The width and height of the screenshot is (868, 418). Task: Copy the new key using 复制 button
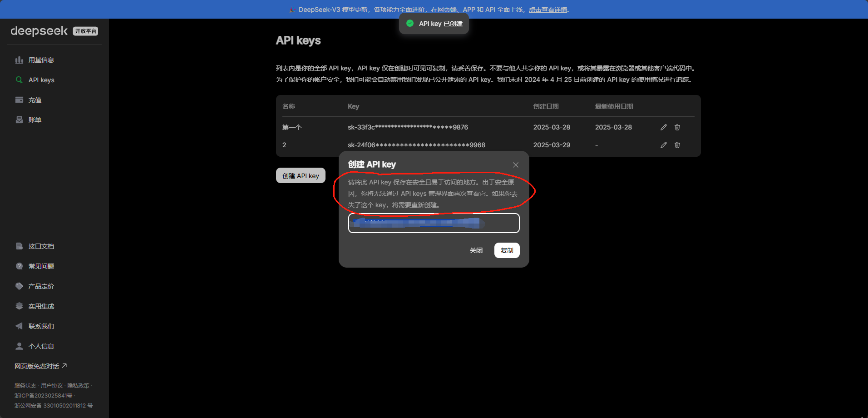[x=507, y=250]
